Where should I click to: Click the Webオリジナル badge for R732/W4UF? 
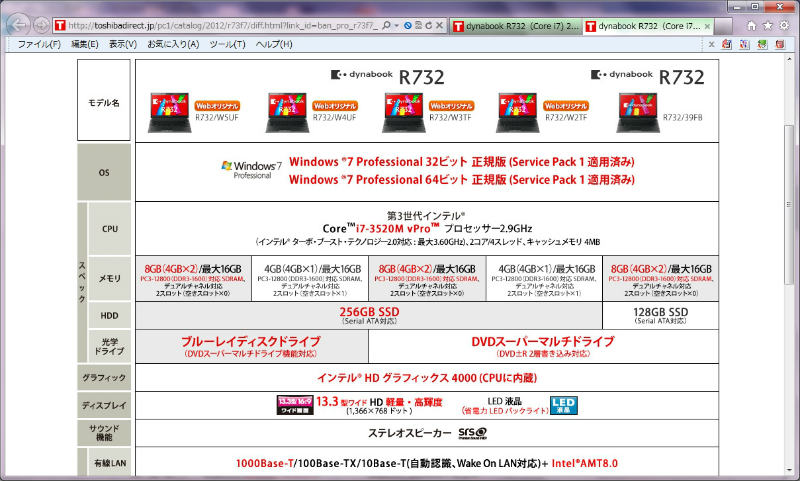click(335, 106)
